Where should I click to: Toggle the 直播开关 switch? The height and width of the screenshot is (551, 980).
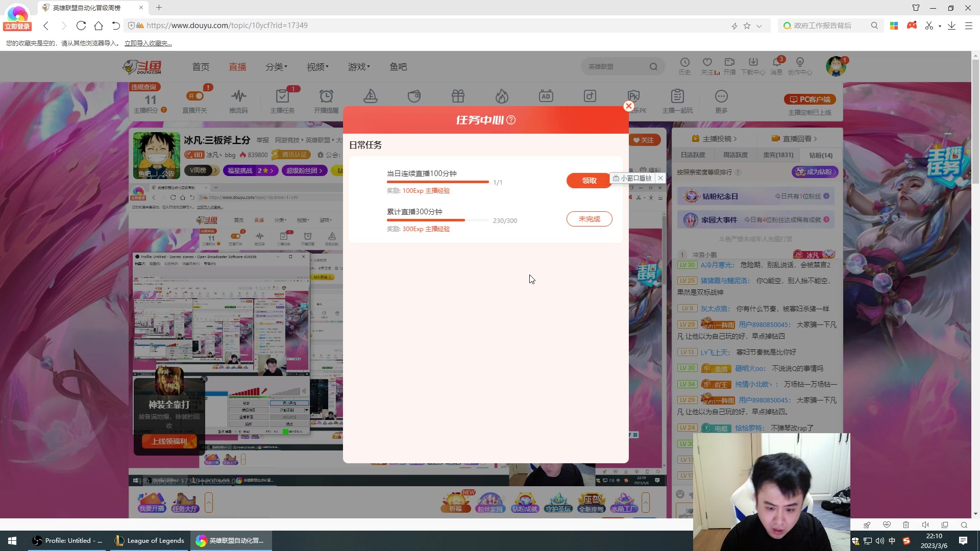coord(195,96)
